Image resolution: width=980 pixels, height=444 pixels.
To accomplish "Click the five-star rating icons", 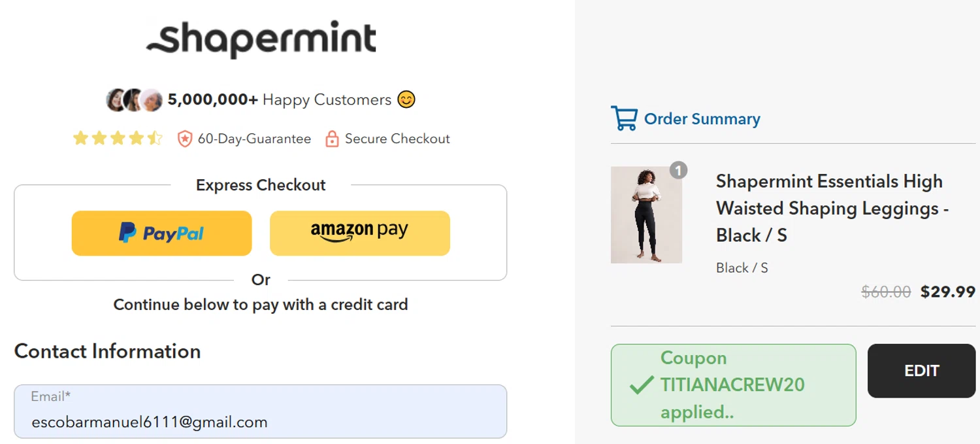I will 118,139.
